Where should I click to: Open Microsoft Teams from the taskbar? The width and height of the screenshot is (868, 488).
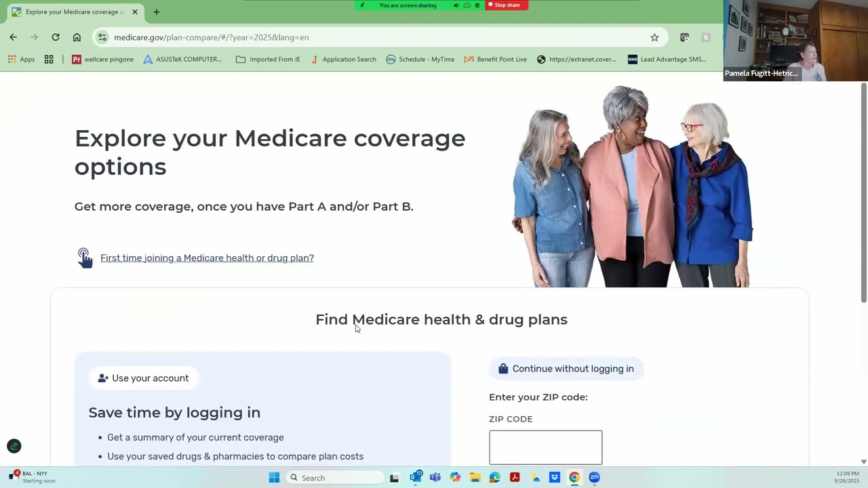[435, 478]
